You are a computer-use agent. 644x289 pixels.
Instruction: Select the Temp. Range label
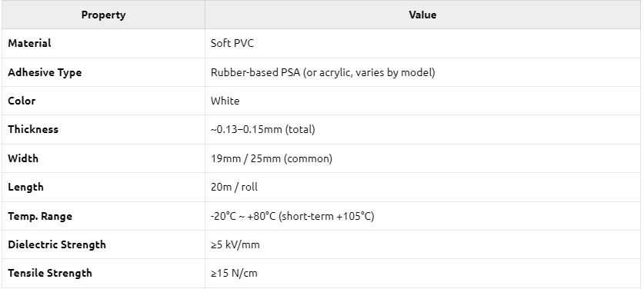tap(40, 216)
